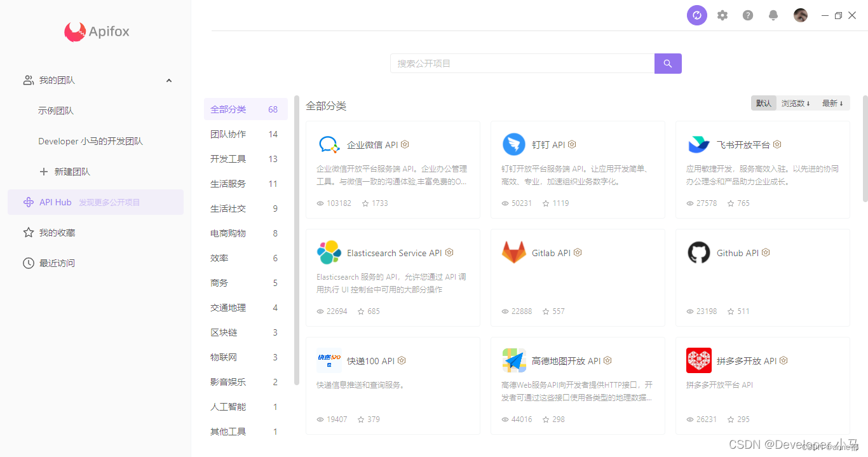Click the 快递100 API logo
This screenshot has width=868, height=457.
(x=329, y=360)
